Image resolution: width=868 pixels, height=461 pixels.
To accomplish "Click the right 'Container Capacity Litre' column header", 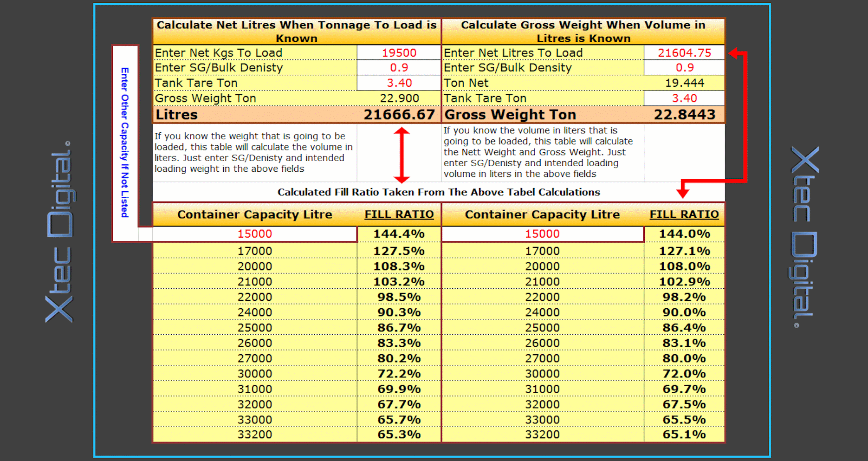I will 543,214.
